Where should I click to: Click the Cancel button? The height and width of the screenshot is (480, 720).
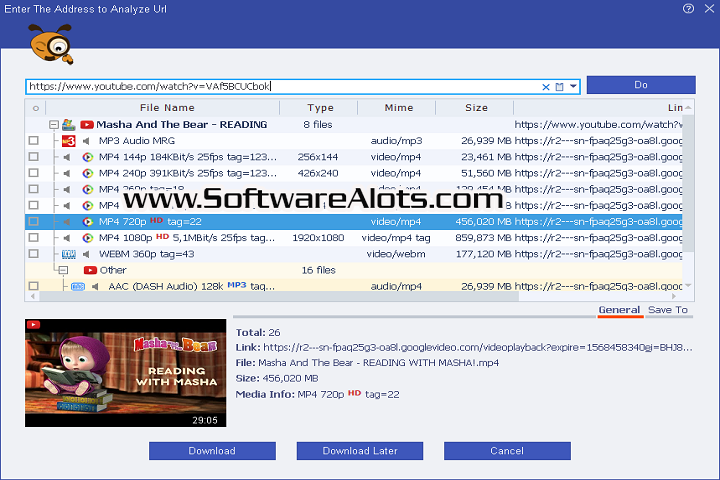coord(507,451)
